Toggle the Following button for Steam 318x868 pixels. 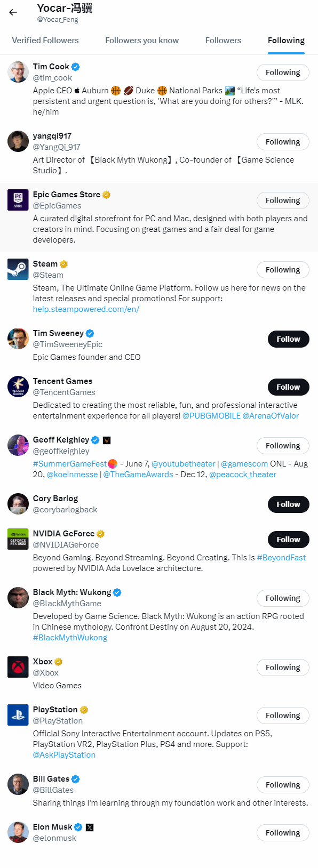[283, 270]
